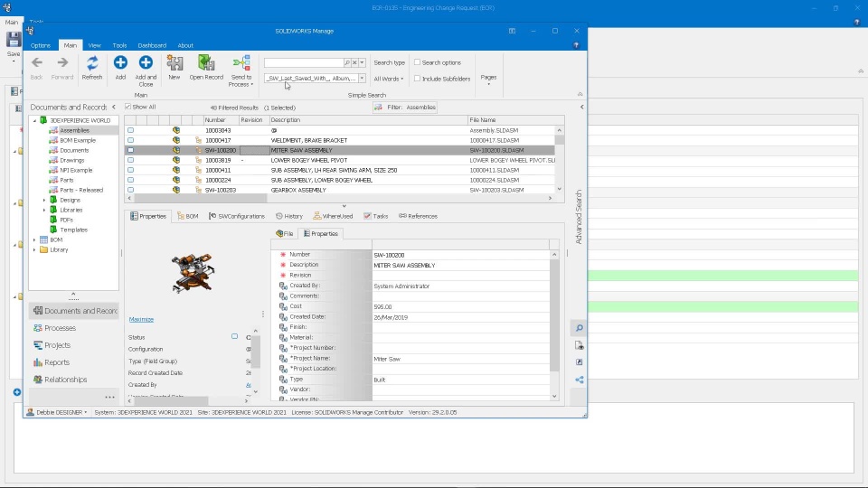
Task: Click the share icon in right sidebar
Action: coord(579,380)
